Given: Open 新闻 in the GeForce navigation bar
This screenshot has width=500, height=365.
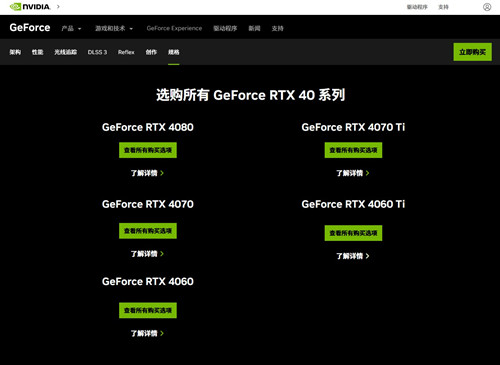Looking at the screenshot, I should point(254,29).
